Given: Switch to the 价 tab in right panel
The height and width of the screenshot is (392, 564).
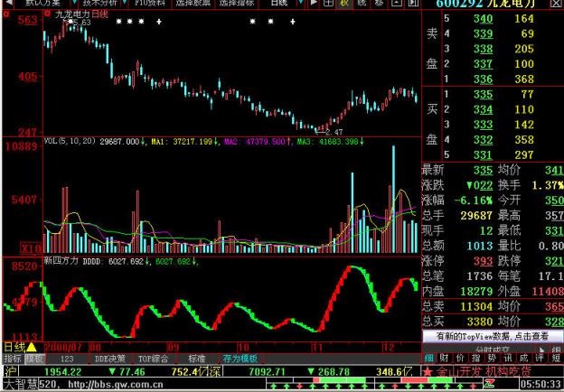Looking at the screenshot, I should [460, 359].
